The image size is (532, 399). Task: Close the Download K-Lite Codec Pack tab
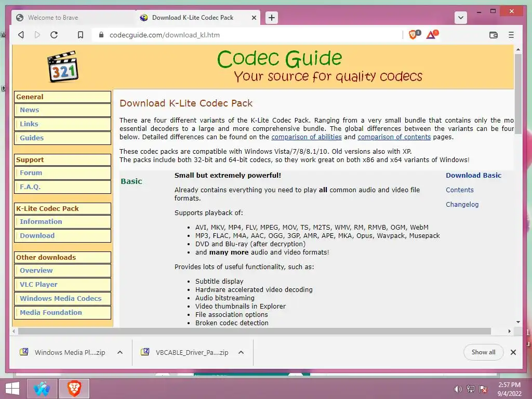[x=254, y=18]
